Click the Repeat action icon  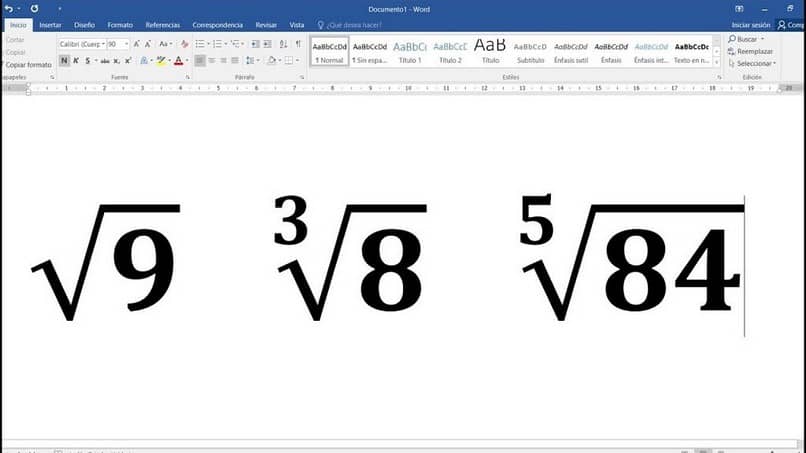tap(34, 9)
